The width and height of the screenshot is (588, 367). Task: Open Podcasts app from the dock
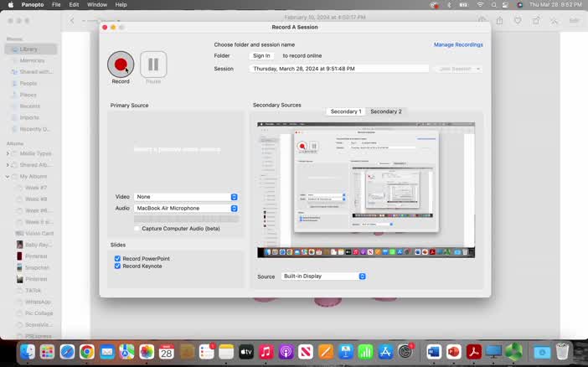pos(286,352)
